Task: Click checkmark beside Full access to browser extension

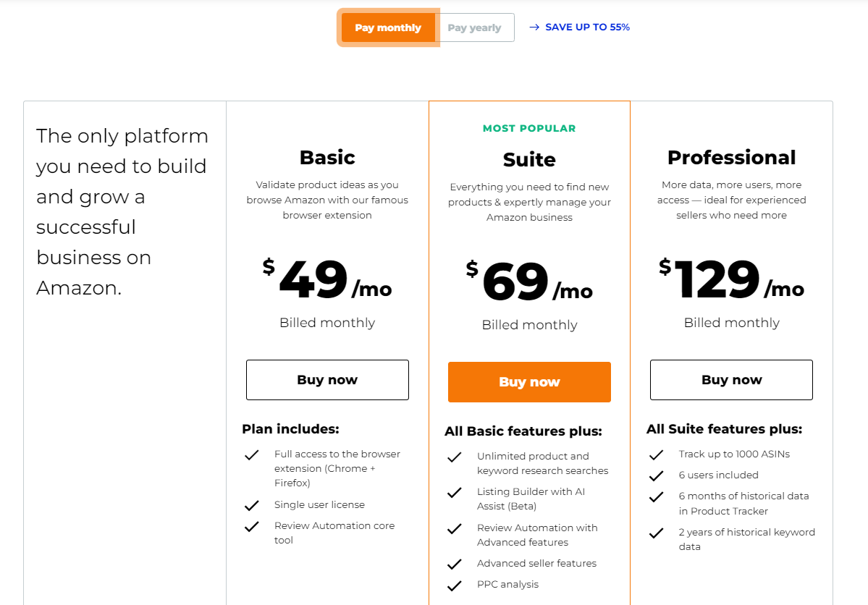Action: point(252,455)
